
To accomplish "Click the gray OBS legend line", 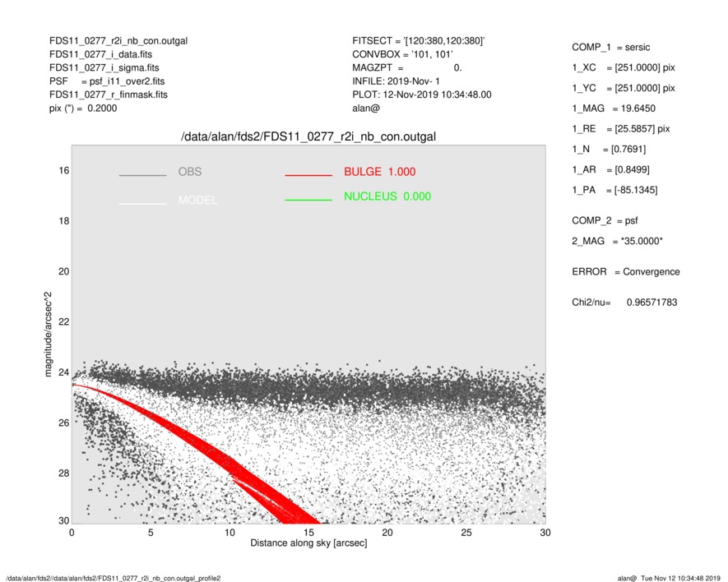I will (142, 176).
